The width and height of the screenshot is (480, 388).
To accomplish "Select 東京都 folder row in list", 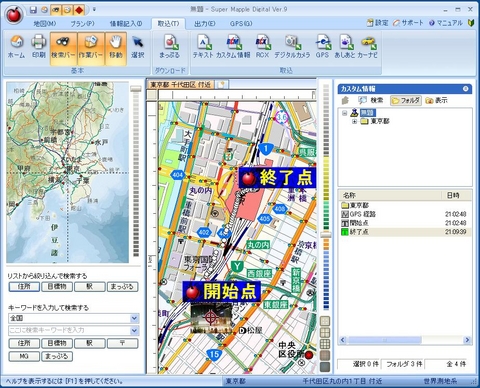I will pos(404,205).
